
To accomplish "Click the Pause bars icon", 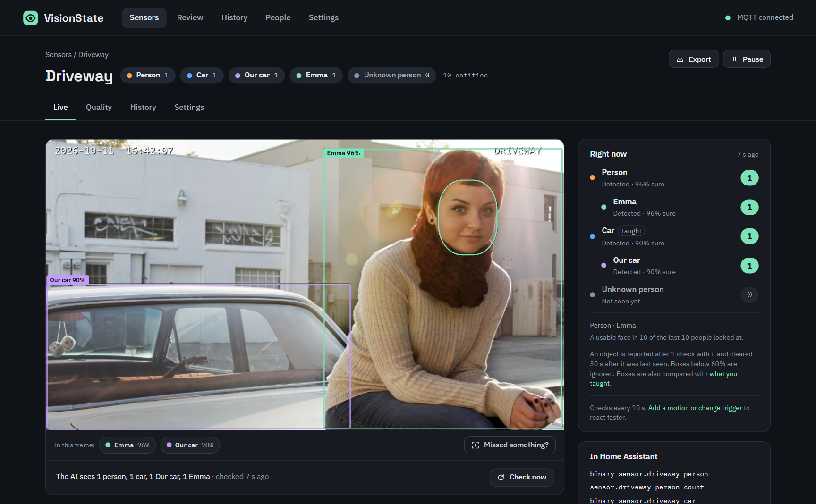I will (x=734, y=59).
